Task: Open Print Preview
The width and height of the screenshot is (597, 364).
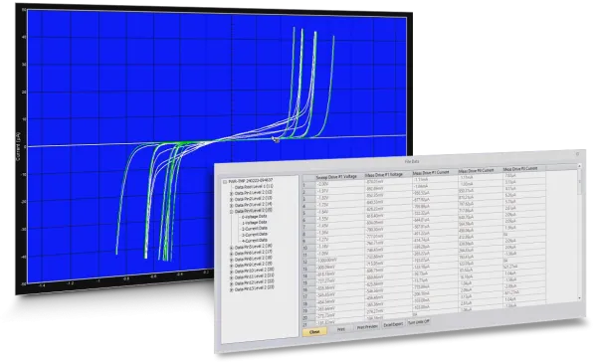Action: [367, 326]
